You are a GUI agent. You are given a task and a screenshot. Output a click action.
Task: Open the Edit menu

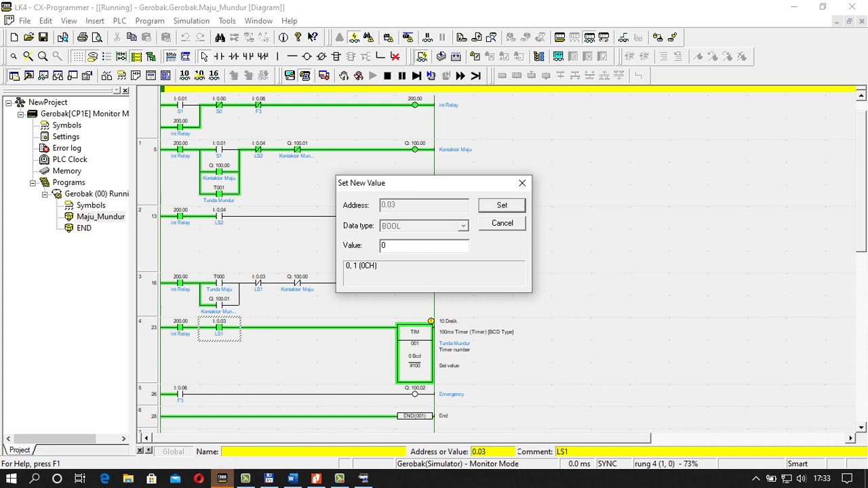coord(45,21)
